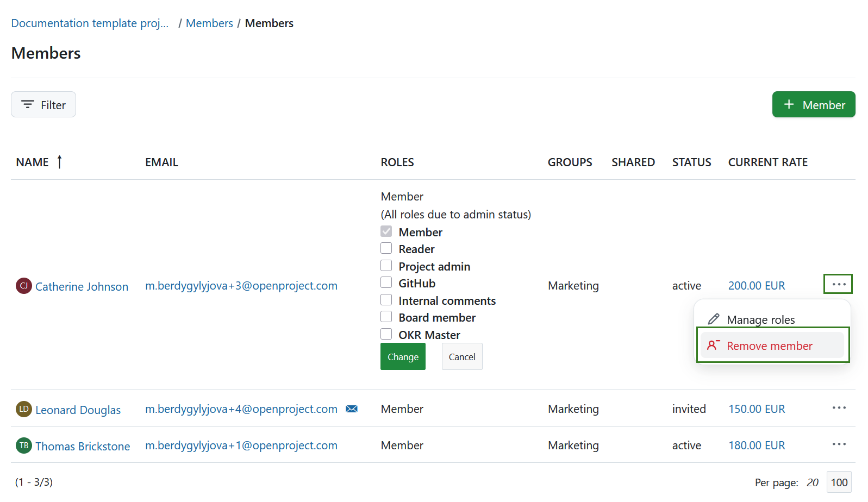Screen dimensions: 868x502
Task: Click the CURRENT RATE column header
Action: (768, 162)
